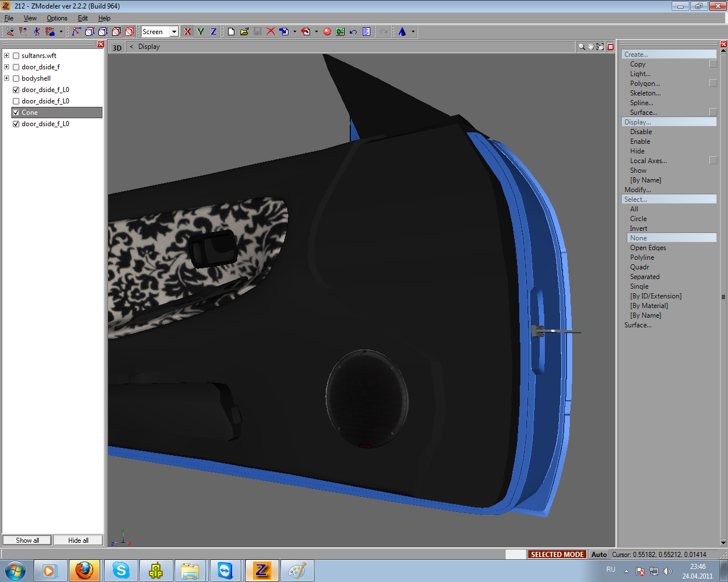Click the blue import arrow icon
This screenshot has height=582, width=728.
[x=284, y=32]
